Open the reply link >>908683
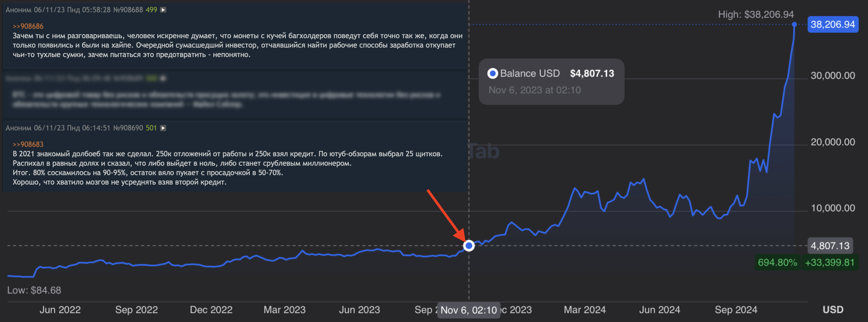The height and width of the screenshot is (322, 868). (x=28, y=144)
